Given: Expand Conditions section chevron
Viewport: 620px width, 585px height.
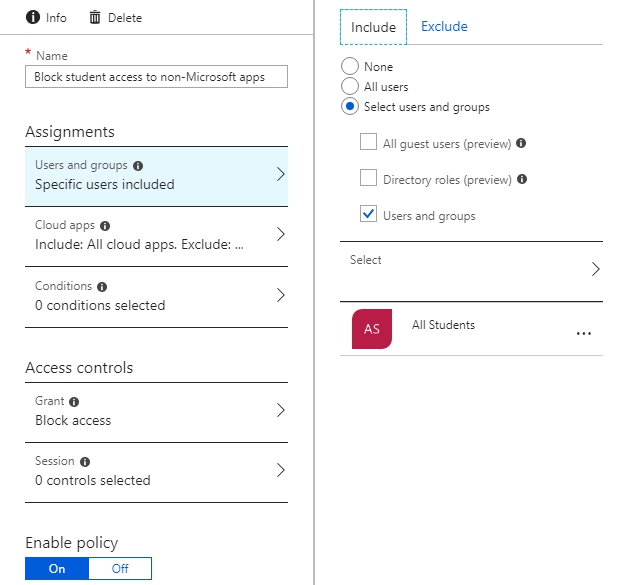Looking at the screenshot, I should [280, 295].
